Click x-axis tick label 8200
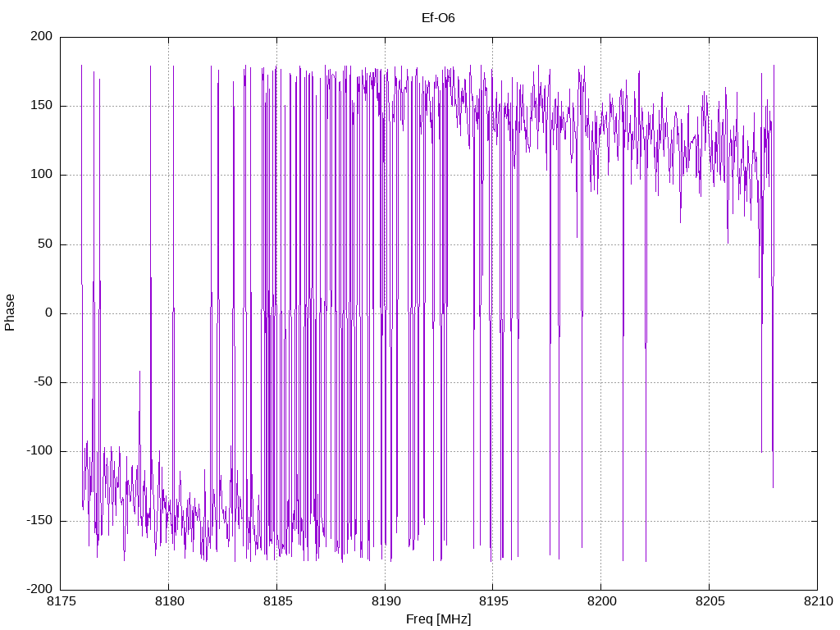This screenshot has height=630, width=840. (602, 601)
